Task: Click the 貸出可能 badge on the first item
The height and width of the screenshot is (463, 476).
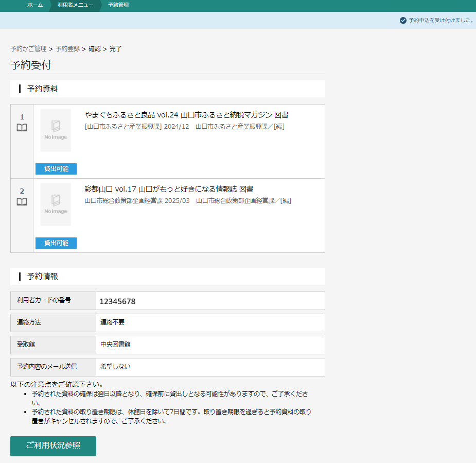Action: (x=56, y=169)
